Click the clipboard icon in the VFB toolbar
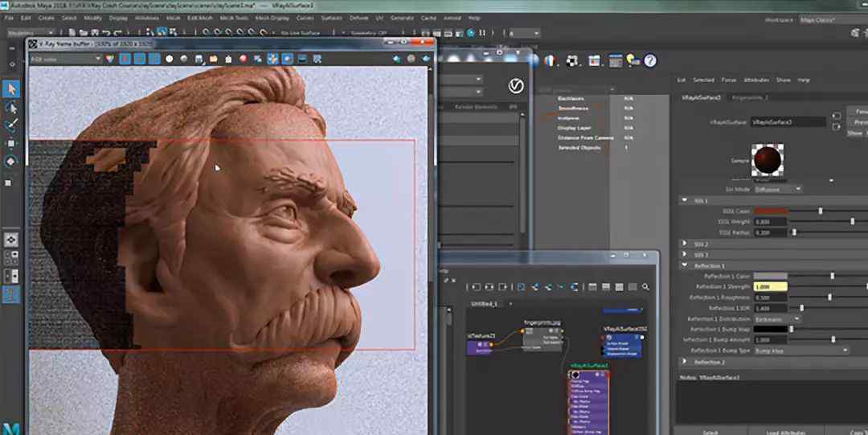 pos(228,59)
